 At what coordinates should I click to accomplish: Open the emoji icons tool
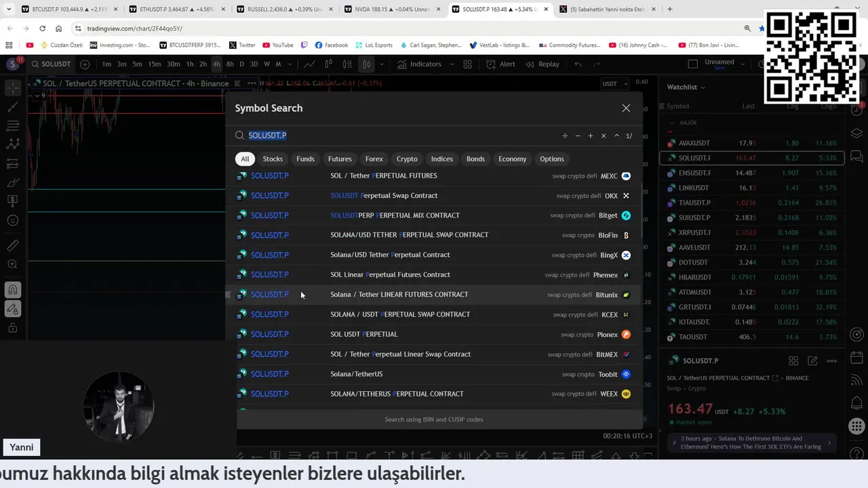click(x=12, y=220)
